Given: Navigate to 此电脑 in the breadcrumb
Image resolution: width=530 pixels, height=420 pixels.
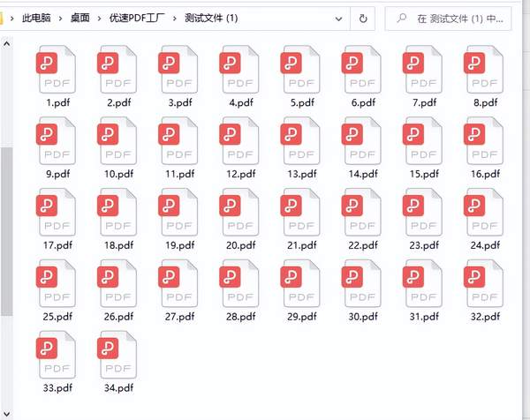Looking at the screenshot, I should tap(35, 18).
